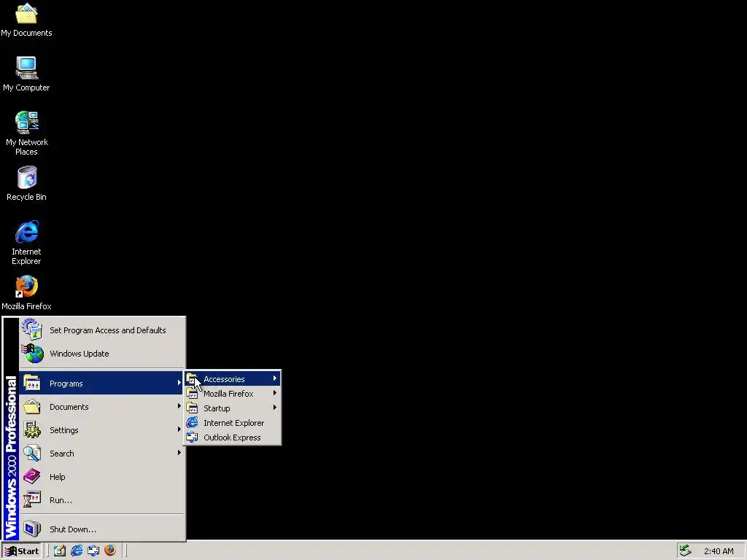This screenshot has height=560, width=747.
Task: Click the Run icon in Start menu
Action: tap(32, 499)
